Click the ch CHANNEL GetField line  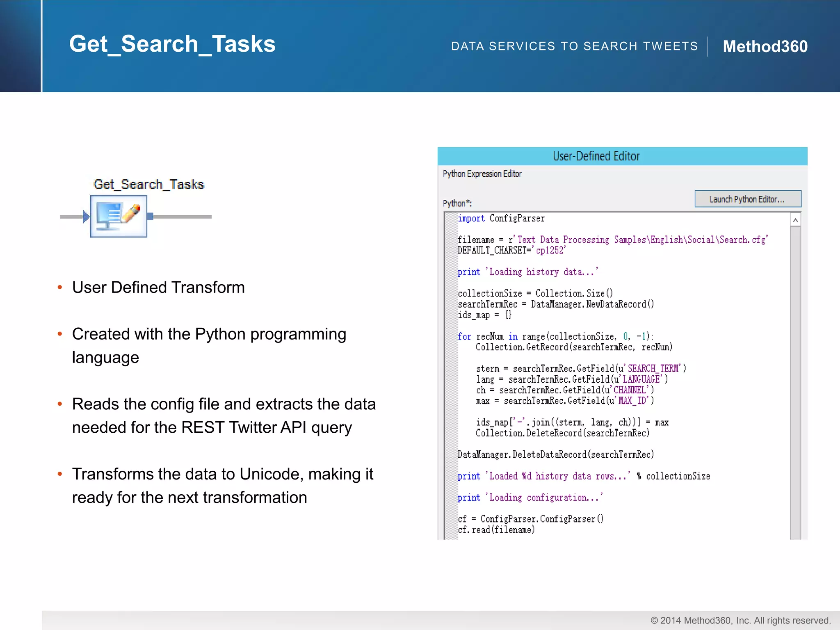point(565,390)
